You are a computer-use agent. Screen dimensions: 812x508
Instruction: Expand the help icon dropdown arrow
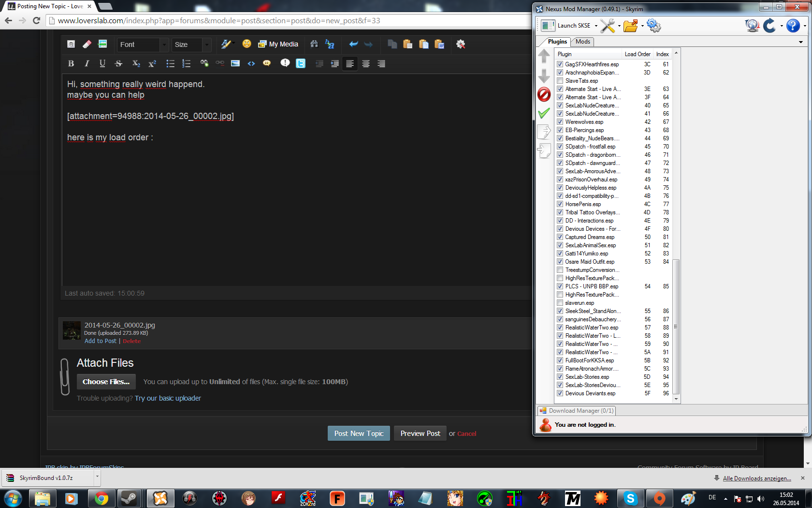(x=805, y=26)
